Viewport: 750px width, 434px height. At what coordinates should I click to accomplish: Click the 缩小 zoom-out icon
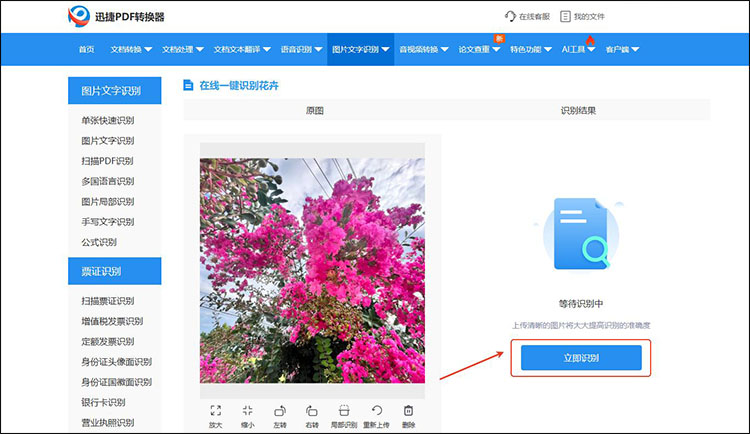click(x=248, y=411)
